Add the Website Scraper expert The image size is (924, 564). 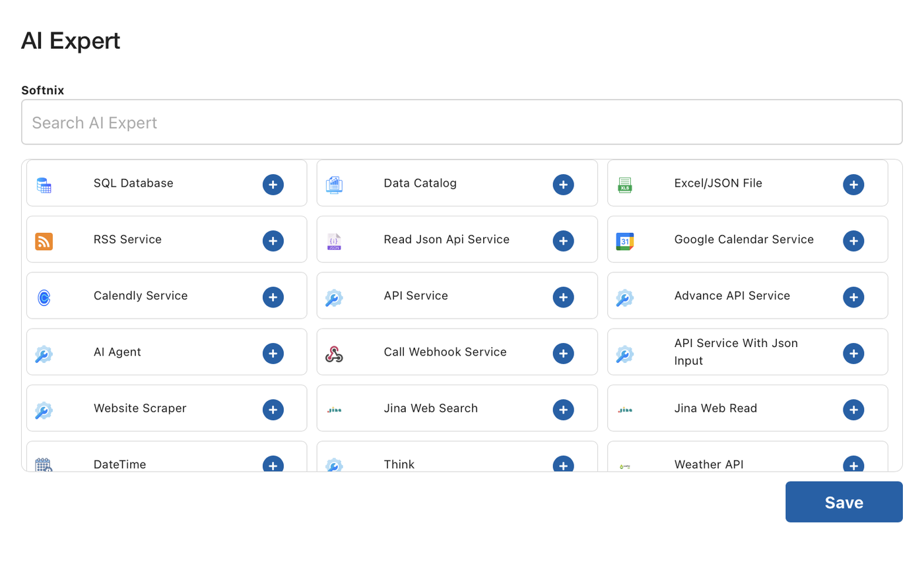273,410
